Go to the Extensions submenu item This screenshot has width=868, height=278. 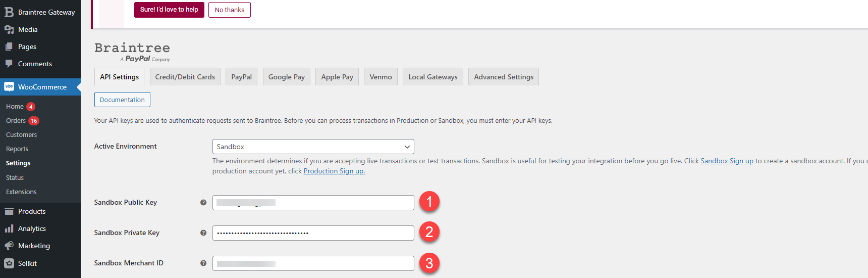tap(21, 192)
